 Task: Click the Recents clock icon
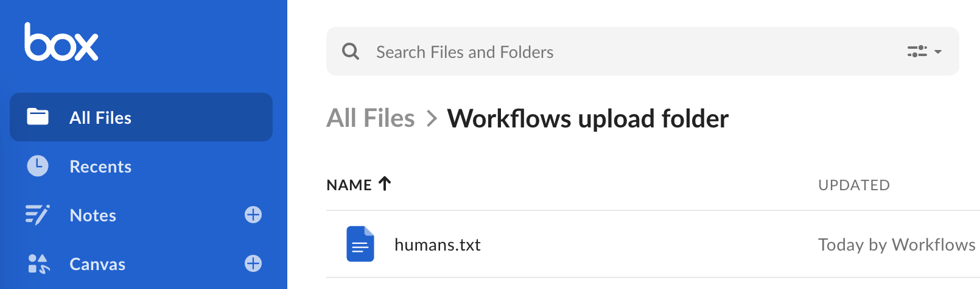[38, 166]
